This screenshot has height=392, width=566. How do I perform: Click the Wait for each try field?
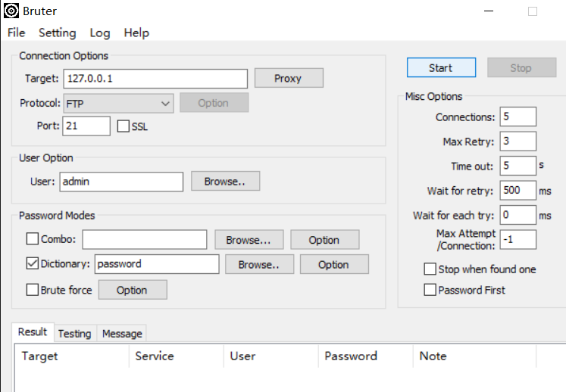pos(518,215)
